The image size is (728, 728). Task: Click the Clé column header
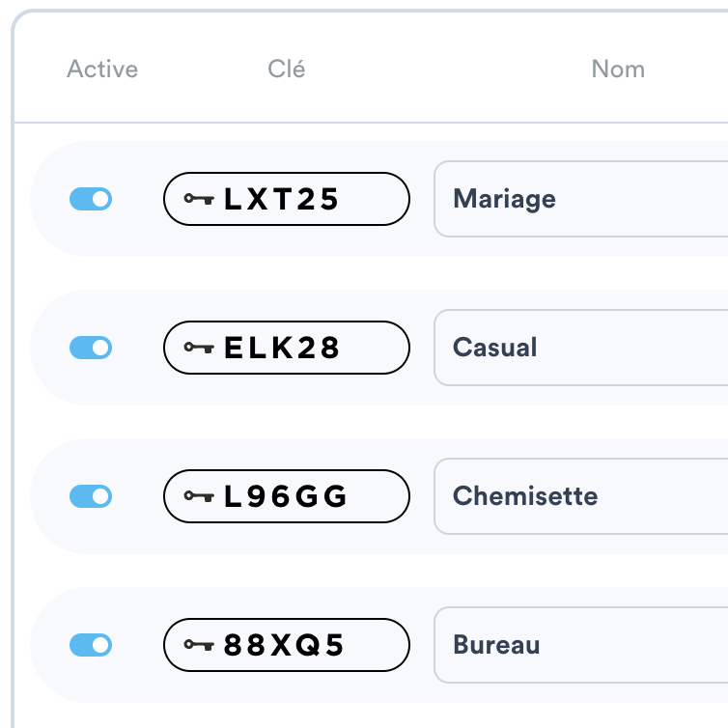[x=287, y=70]
